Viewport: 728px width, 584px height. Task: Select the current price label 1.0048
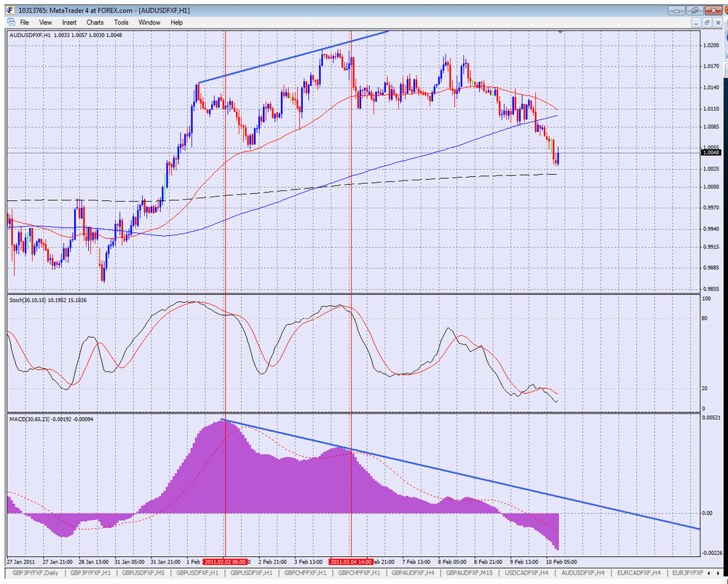coord(712,152)
